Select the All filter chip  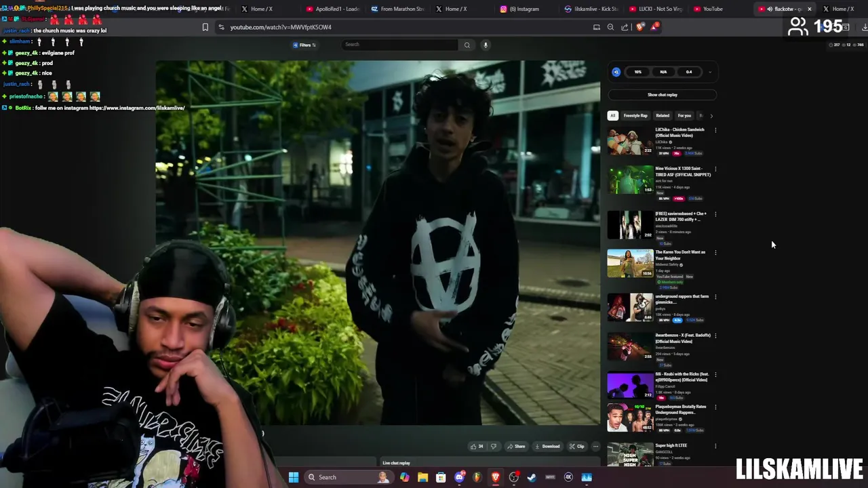[x=612, y=116]
